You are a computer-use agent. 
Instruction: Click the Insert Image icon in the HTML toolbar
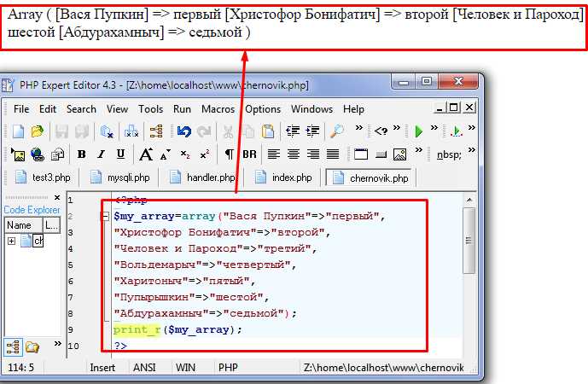click(x=18, y=154)
